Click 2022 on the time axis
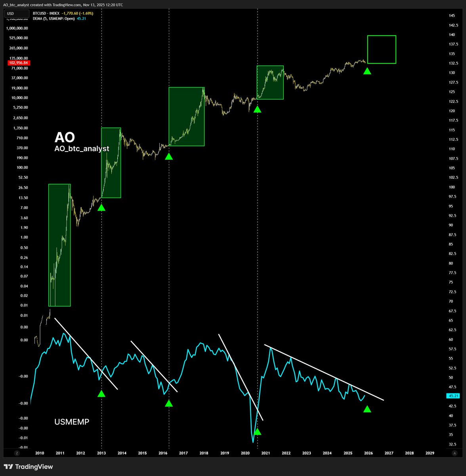The height and width of the screenshot is (476, 466). 286,453
